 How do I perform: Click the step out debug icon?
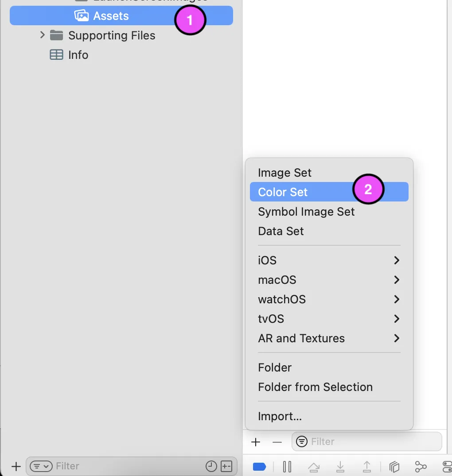[x=367, y=466]
